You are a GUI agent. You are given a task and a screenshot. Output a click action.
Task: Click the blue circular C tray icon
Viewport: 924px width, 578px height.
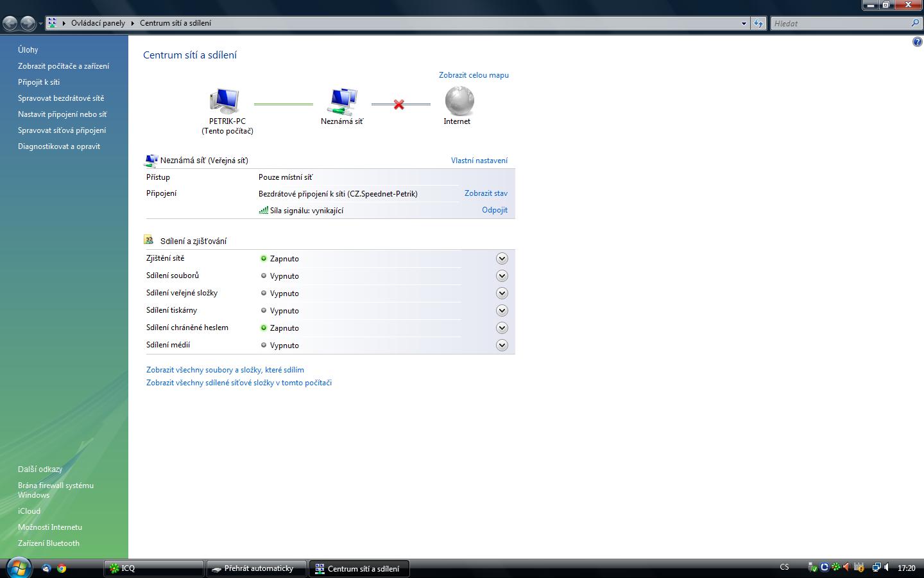tap(825, 568)
